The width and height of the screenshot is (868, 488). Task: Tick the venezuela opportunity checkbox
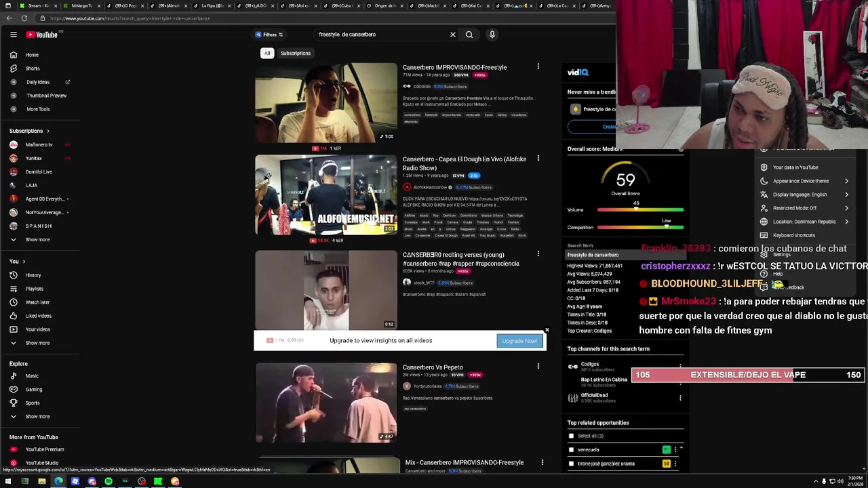point(571,449)
